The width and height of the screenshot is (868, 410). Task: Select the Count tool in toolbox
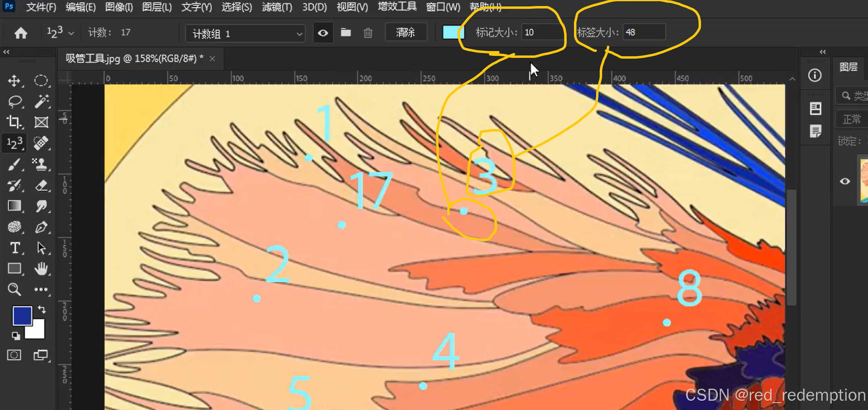14,143
